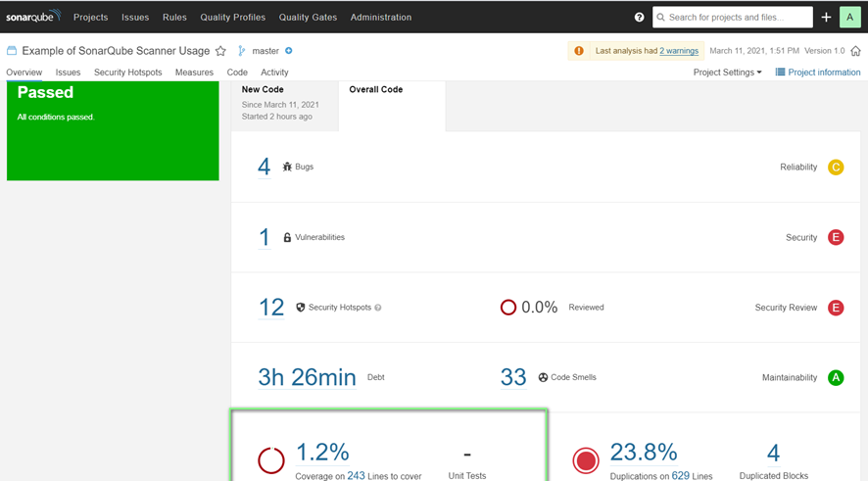This screenshot has width=868, height=481.
Task: Click the 629 duplicated lines link
Action: pyautogui.click(x=680, y=476)
